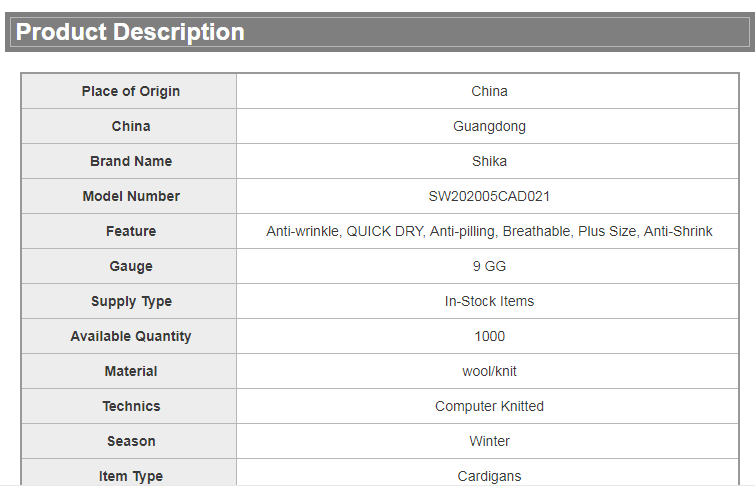Select the Available Quantity label
The height and width of the screenshot is (487, 755).
coord(131,336)
